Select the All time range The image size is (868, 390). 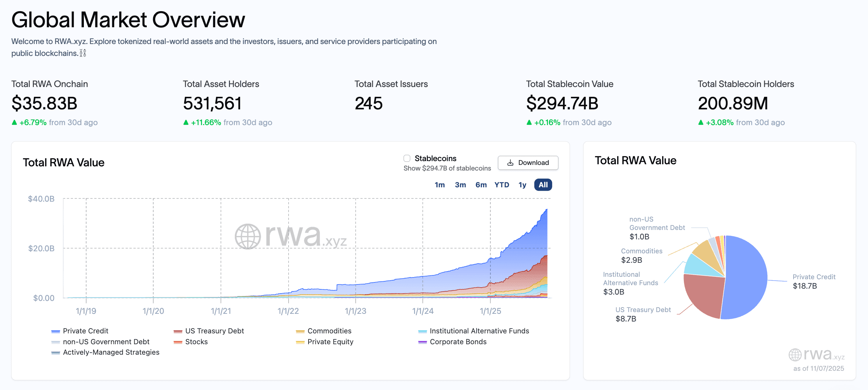[x=543, y=185]
